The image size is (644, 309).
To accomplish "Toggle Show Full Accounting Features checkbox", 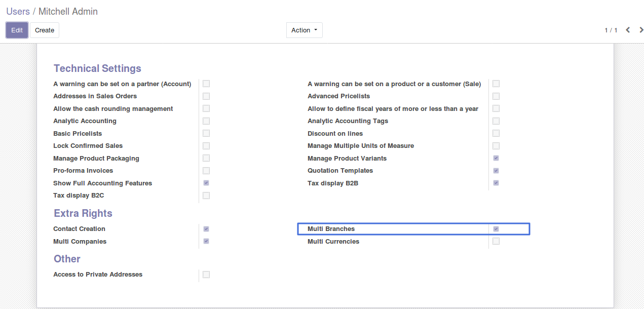I will (x=206, y=183).
